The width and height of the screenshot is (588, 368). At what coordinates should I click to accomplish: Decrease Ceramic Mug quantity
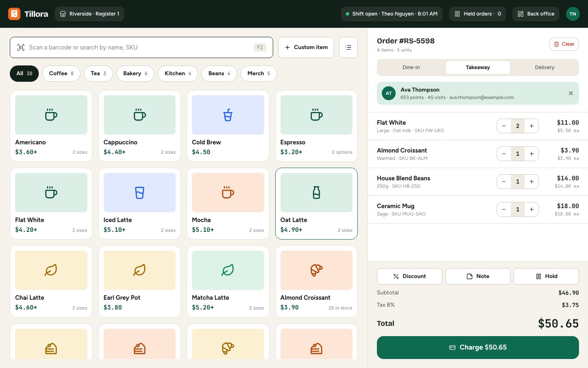504,209
